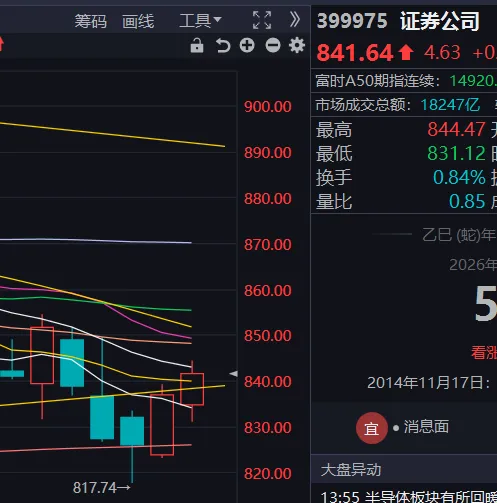
Task: Open chart settings gear icon
Action: 297,45
